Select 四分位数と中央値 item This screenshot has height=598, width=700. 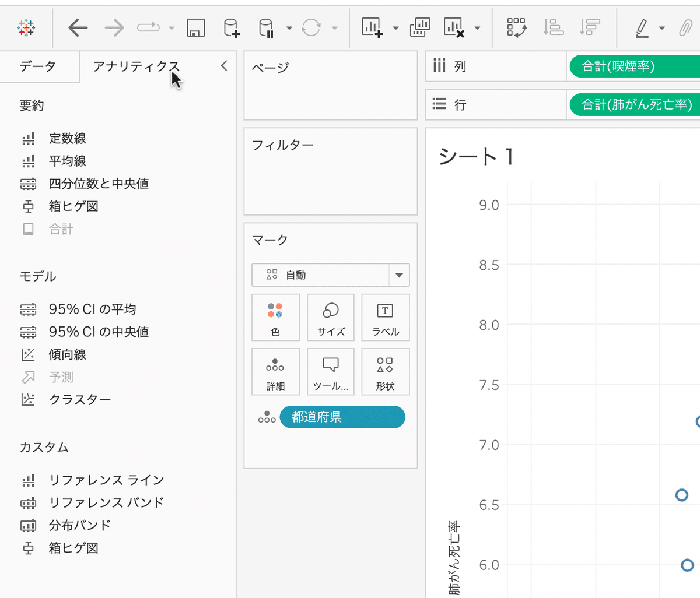tap(99, 184)
